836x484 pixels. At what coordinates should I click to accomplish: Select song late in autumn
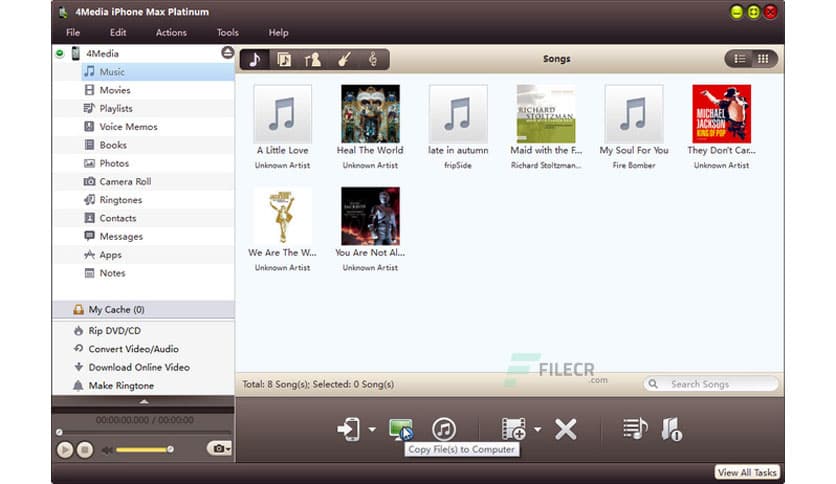458,127
